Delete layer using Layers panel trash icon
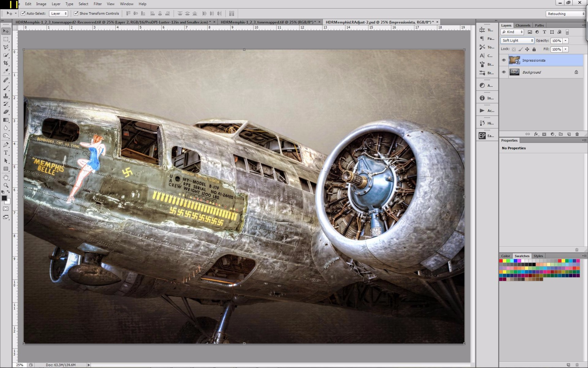 [x=577, y=134]
